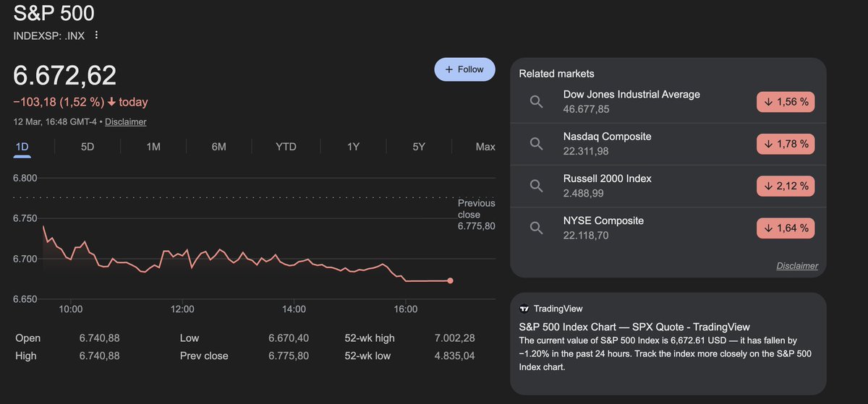868x404 pixels.
Task: Open the NYSE Composite market
Action: click(603, 220)
